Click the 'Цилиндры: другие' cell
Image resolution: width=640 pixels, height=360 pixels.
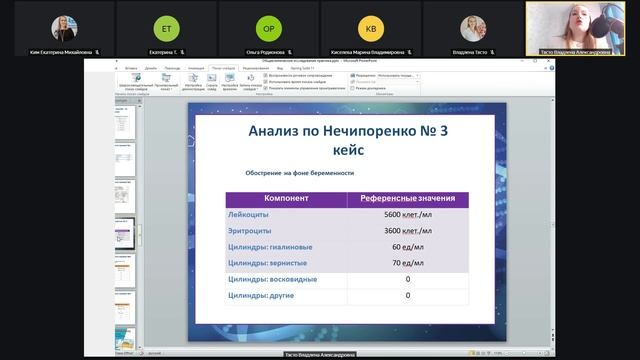[286, 296]
